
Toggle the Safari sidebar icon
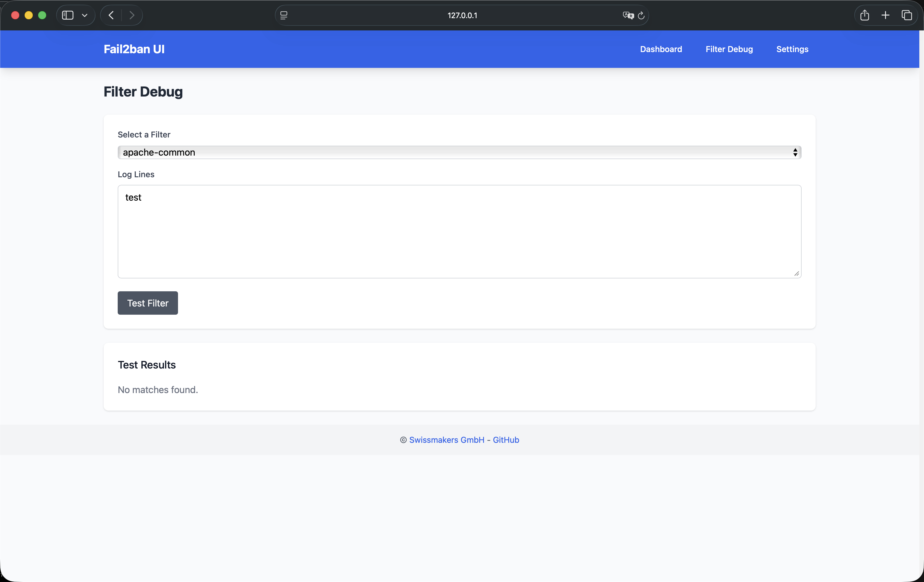click(68, 15)
